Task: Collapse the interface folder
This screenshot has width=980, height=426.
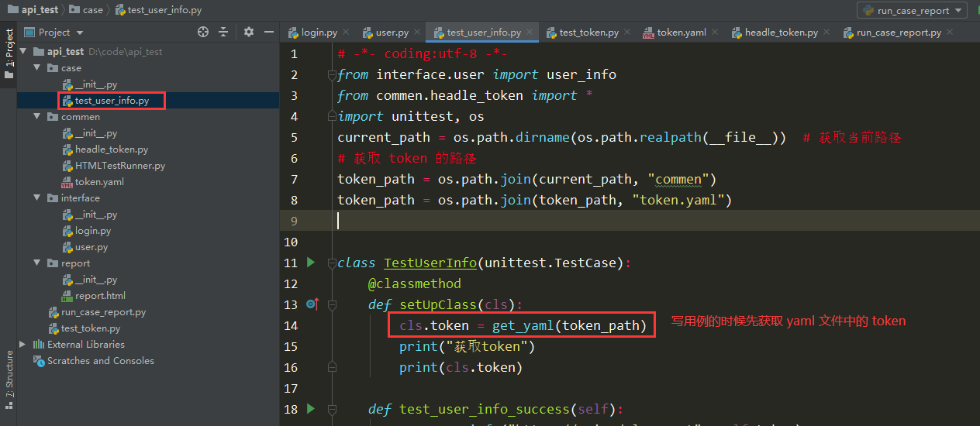Action: pyautogui.click(x=37, y=198)
